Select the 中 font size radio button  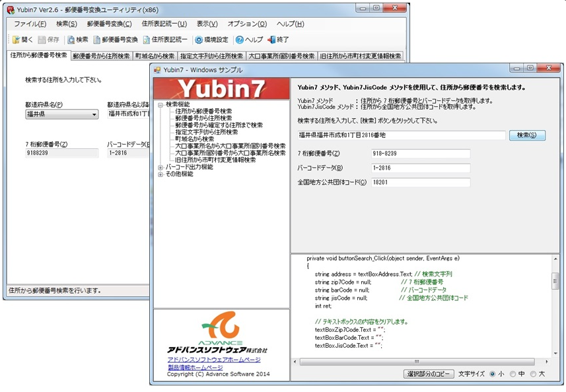pos(513,374)
